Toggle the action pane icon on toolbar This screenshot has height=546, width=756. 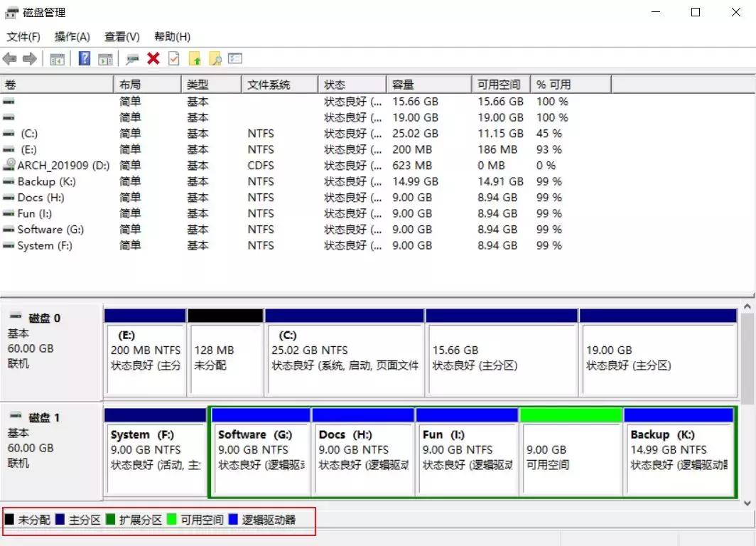[106, 58]
